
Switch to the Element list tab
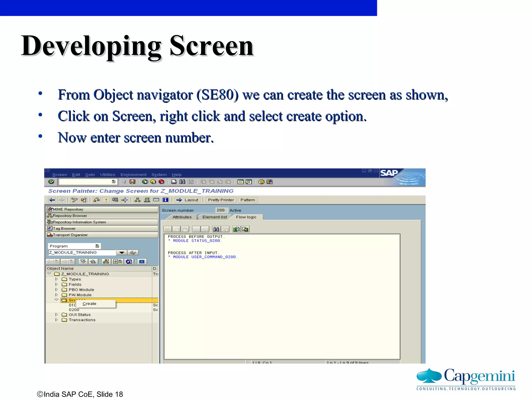click(215, 217)
